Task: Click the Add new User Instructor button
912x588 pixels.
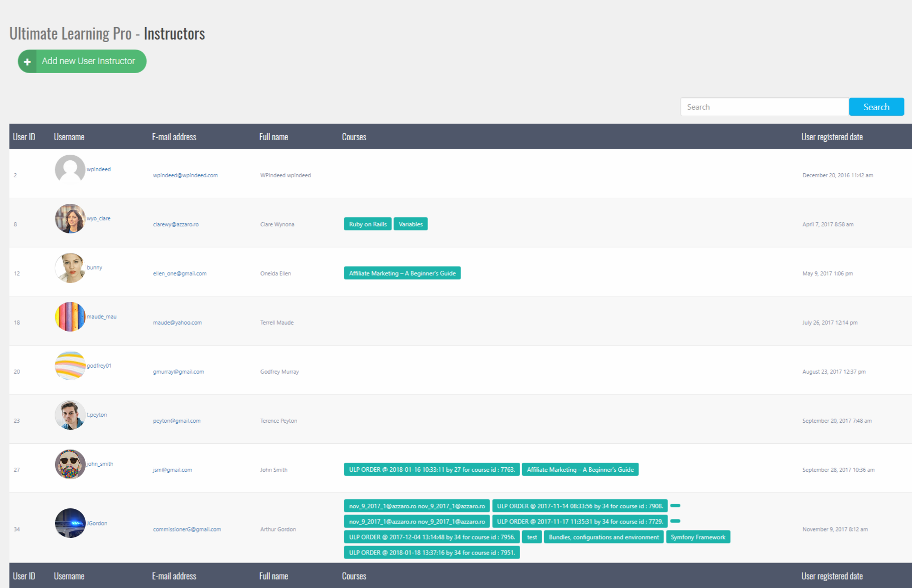Action: coord(82,61)
